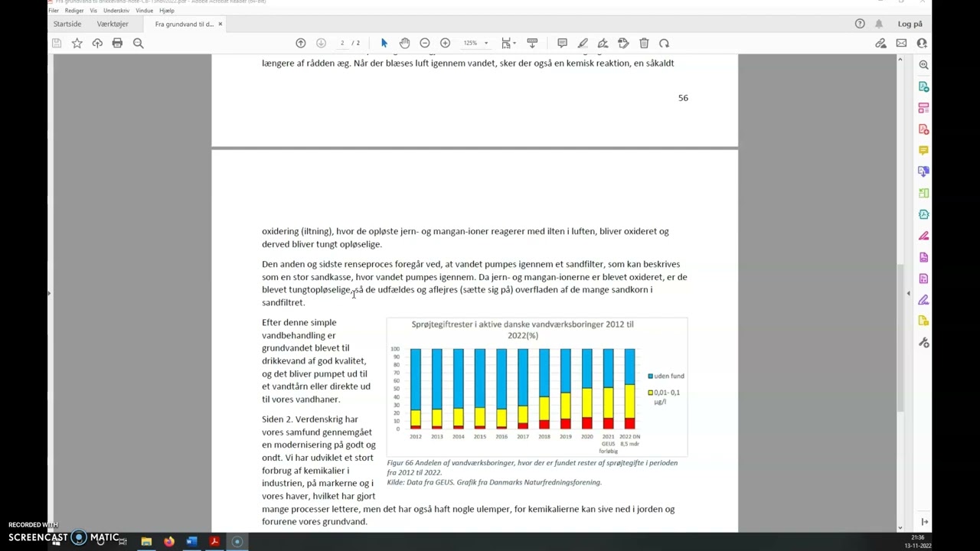The height and width of the screenshot is (551, 980).
Task: Open the search tool in right panel
Action: pyautogui.click(x=924, y=65)
